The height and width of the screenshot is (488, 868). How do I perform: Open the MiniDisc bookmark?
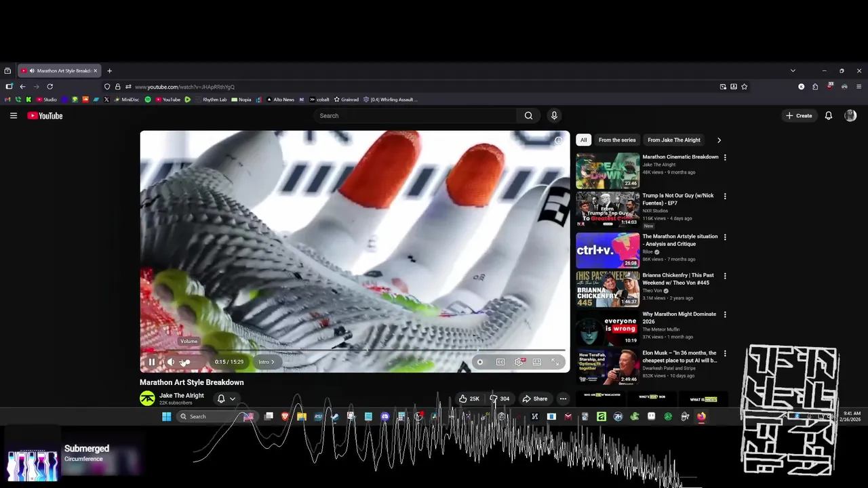coord(126,100)
